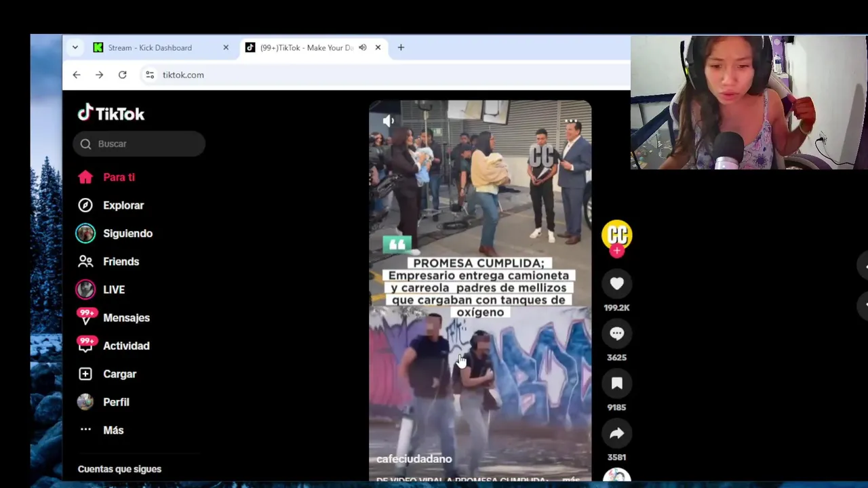Open browser tab search dropdown arrow
The height and width of the screenshot is (488, 868).
coord(75,47)
